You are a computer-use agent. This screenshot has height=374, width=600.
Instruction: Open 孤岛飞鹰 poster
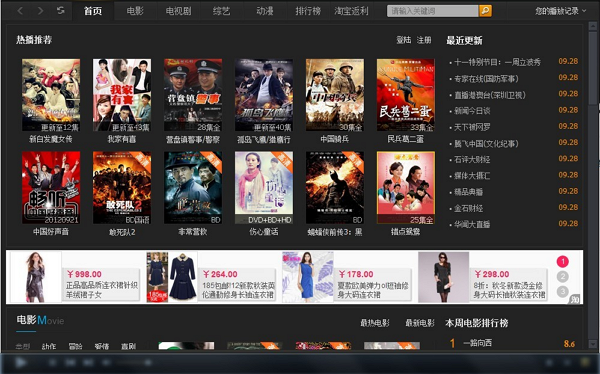pyautogui.click(x=264, y=95)
